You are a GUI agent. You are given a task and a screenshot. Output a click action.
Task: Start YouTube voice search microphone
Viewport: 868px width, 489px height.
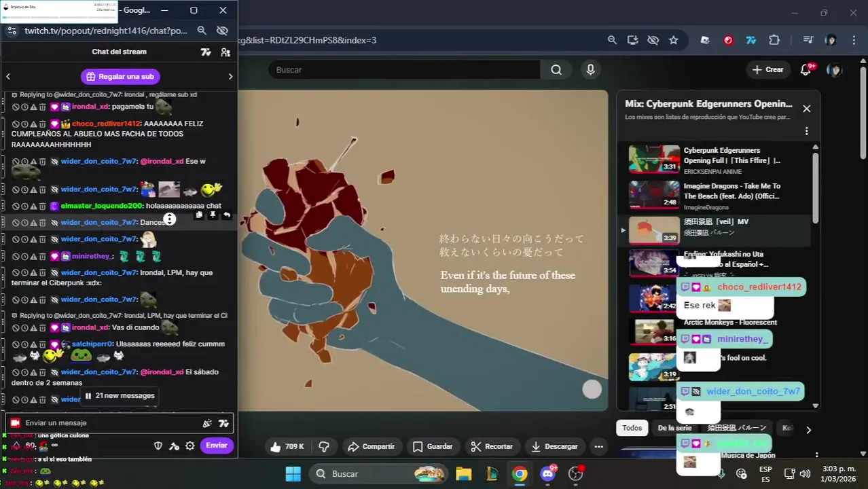(590, 69)
